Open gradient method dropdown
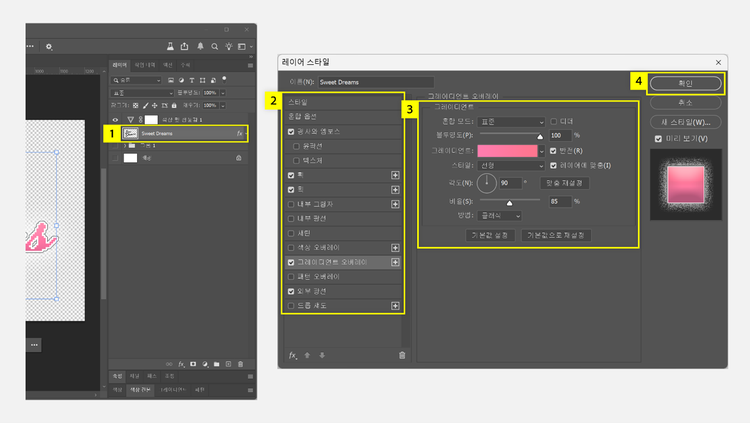The height and width of the screenshot is (423, 750). coord(499,216)
